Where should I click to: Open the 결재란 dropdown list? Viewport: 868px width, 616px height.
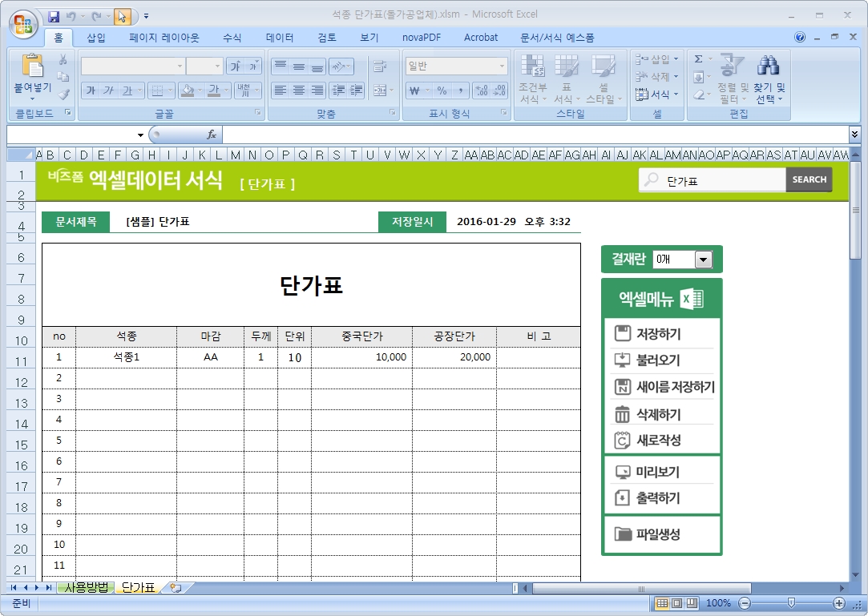coord(703,260)
